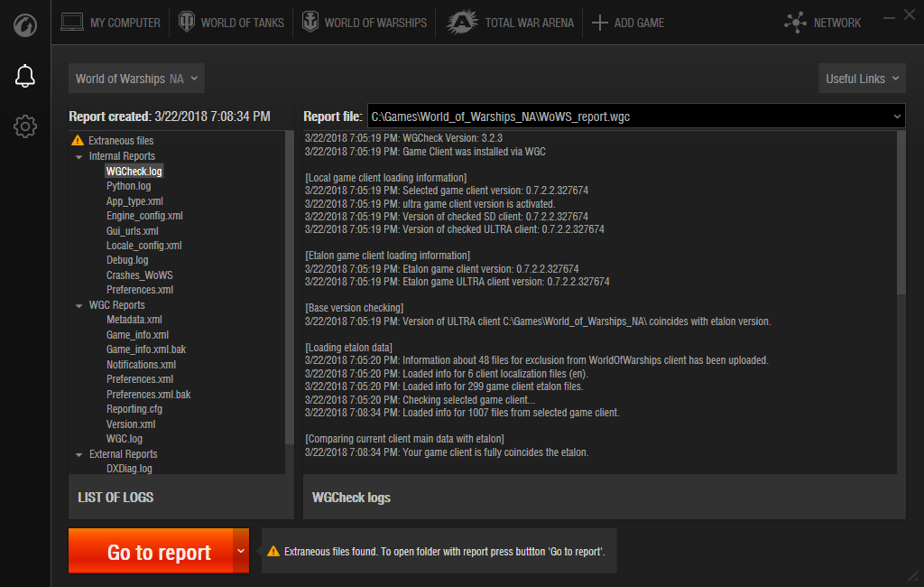
Task: Open the Report file path dropdown
Action: [897, 116]
